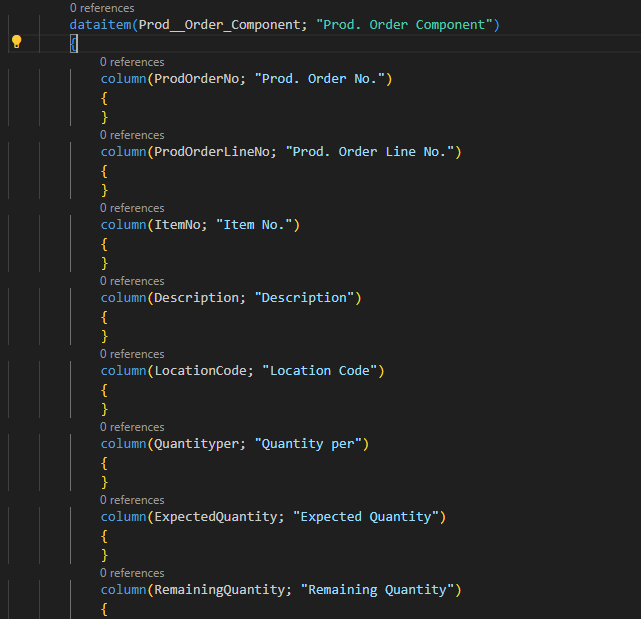Click the string "Item No."
Screen dimensions: 641x619
pyautogui.click(x=254, y=225)
